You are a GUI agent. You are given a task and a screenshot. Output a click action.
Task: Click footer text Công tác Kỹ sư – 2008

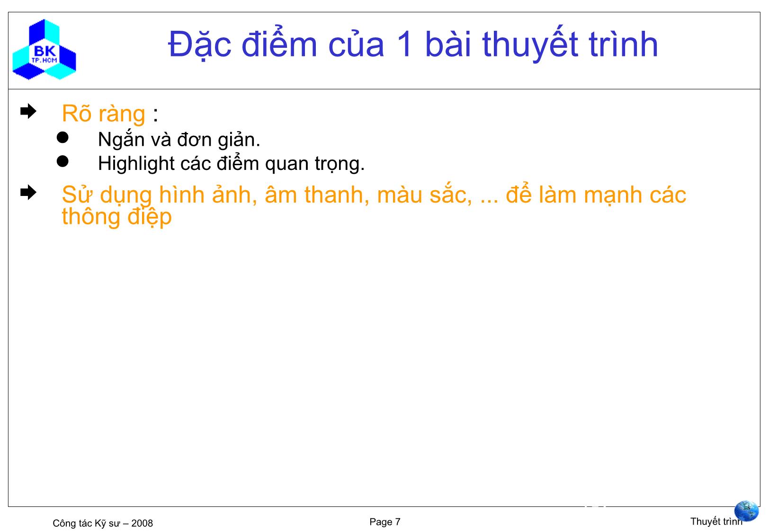[x=103, y=523]
